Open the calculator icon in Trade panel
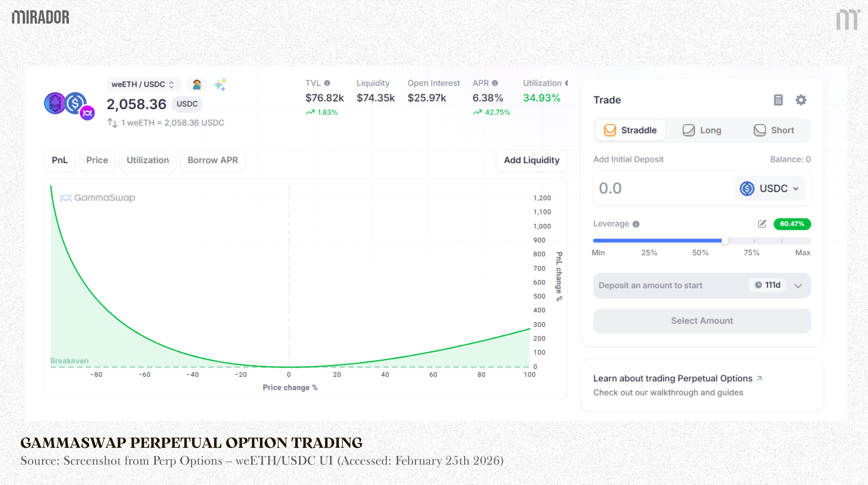This screenshot has height=485, width=868. 778,100
